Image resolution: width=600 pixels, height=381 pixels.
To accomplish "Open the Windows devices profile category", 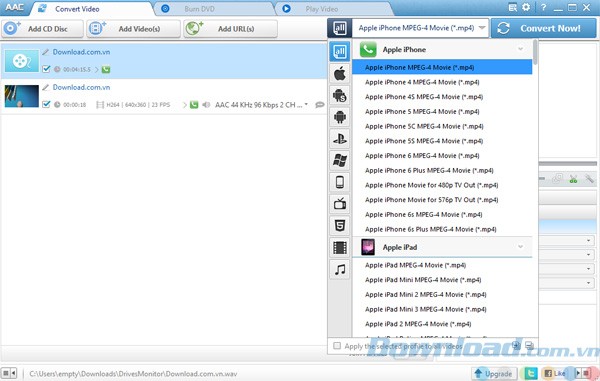I will click(339, 160).
